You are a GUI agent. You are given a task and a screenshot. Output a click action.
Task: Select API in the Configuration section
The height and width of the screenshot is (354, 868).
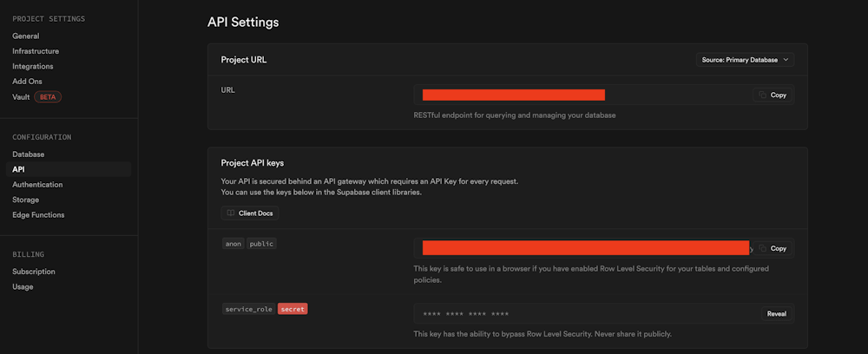point(18,169)
